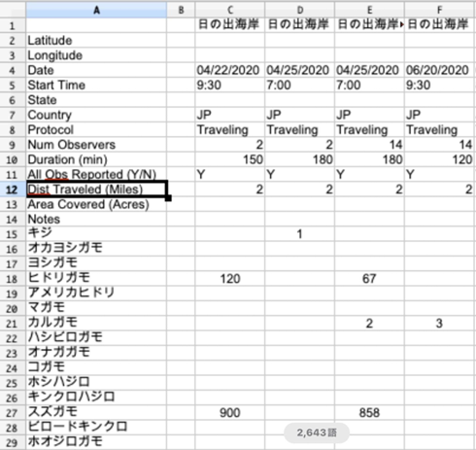Click the 'Num Observers' cell
Viewport: 476px width, 450px height.
pos(96,145)
